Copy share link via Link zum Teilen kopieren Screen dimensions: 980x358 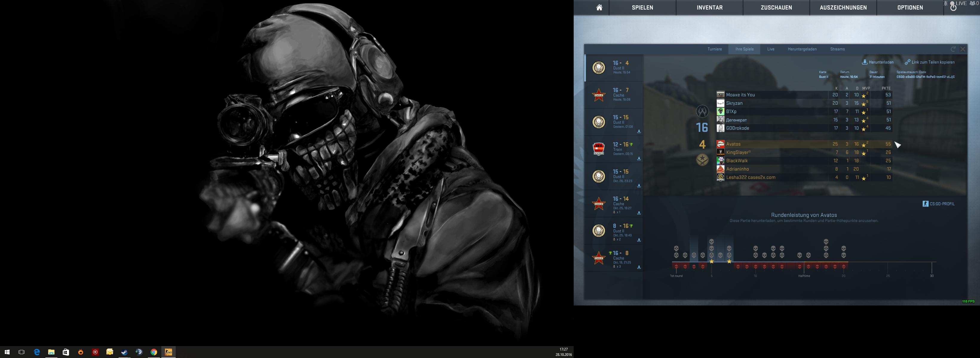[x=933, y=62]
